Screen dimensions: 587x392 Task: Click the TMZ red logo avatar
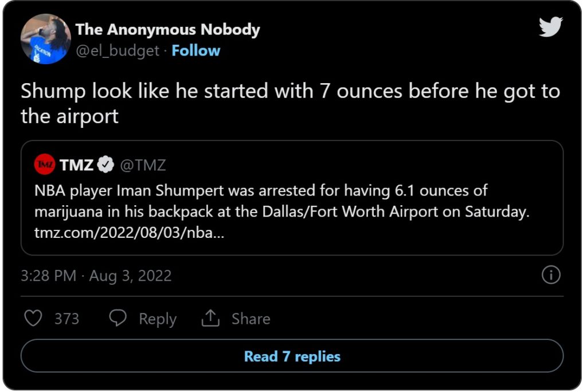point(45,165)
